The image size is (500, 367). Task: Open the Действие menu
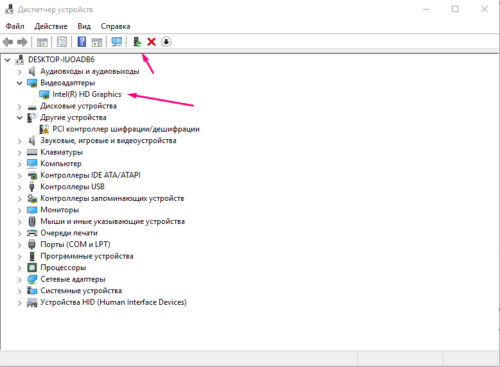click(51, 26)
